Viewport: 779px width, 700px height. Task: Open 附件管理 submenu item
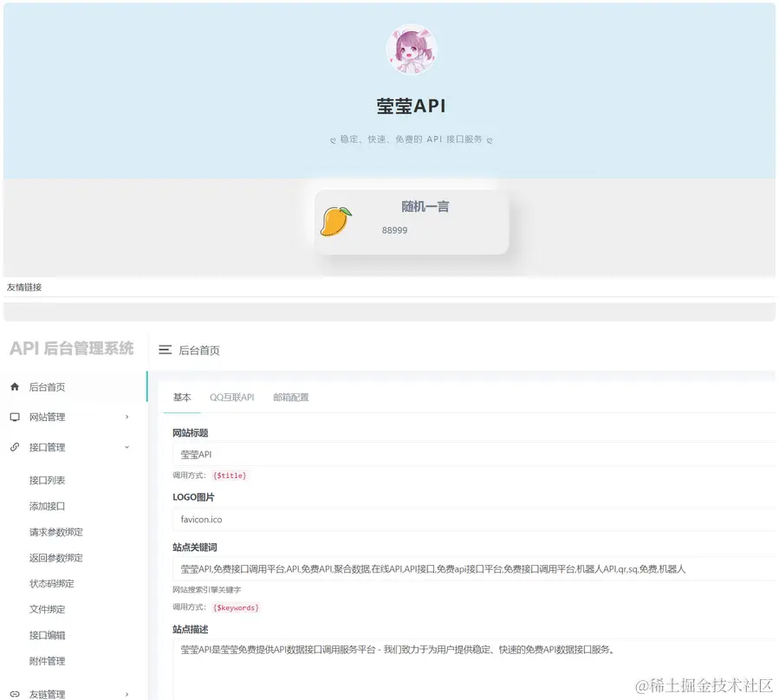click(47, 661)
